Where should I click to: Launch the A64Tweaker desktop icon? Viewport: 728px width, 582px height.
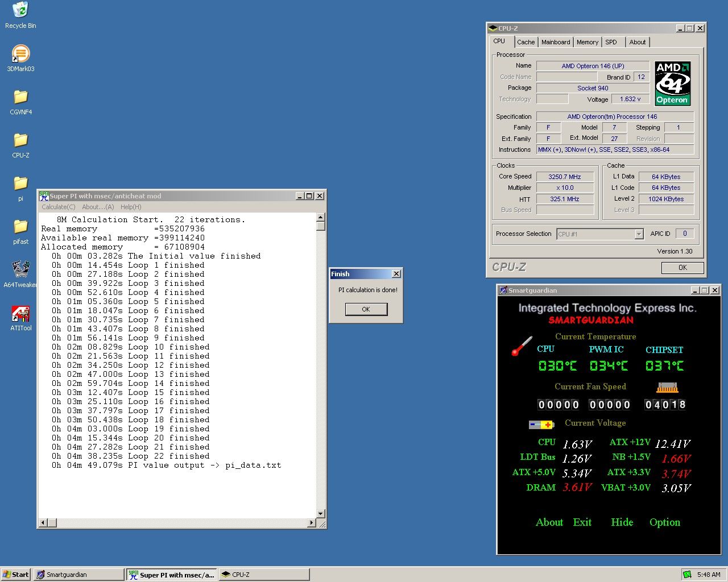20,274
